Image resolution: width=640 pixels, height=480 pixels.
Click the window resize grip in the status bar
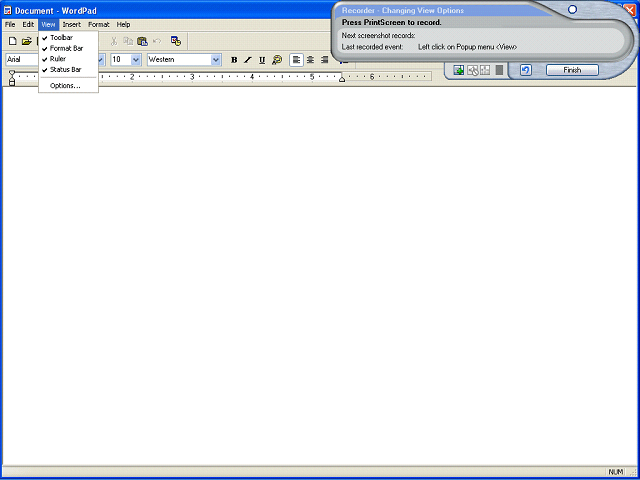click(x=633, y=473)
